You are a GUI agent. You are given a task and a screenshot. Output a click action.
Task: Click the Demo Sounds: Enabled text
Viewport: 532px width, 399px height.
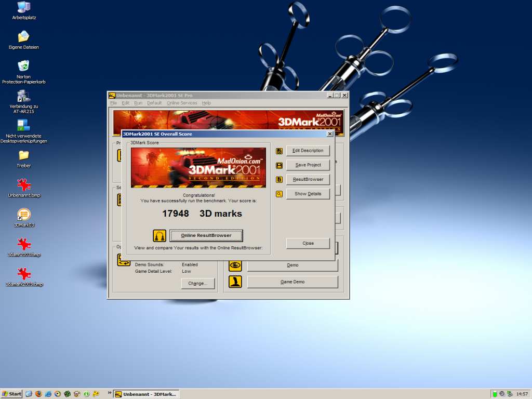pyautogui.click(x=166, y=264)
